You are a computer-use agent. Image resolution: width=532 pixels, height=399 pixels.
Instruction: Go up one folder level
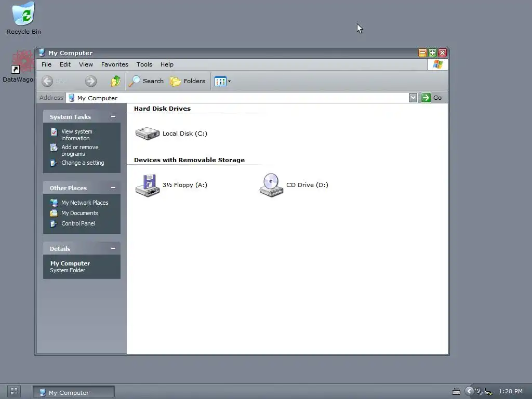click(x=116, y=81)
